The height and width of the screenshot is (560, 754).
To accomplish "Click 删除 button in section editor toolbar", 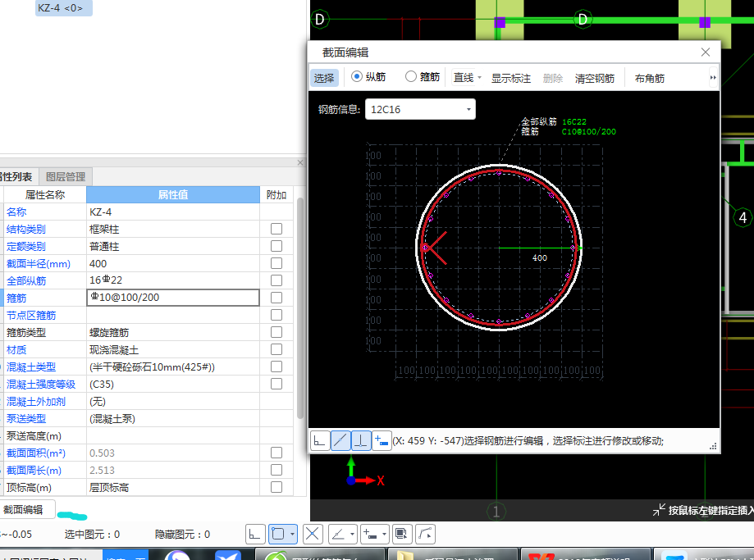I will pos(552,79).
